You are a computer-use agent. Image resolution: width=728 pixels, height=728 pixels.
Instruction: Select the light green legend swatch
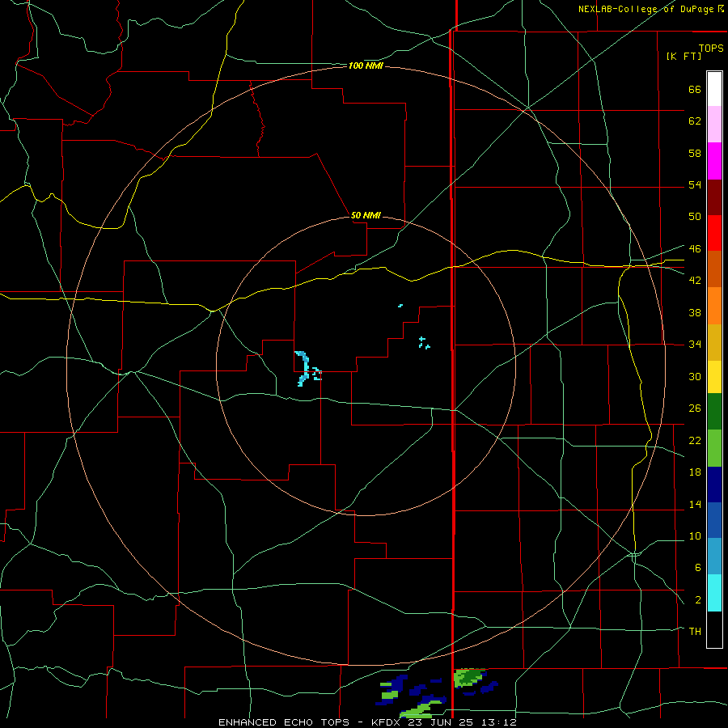point(714,448)
